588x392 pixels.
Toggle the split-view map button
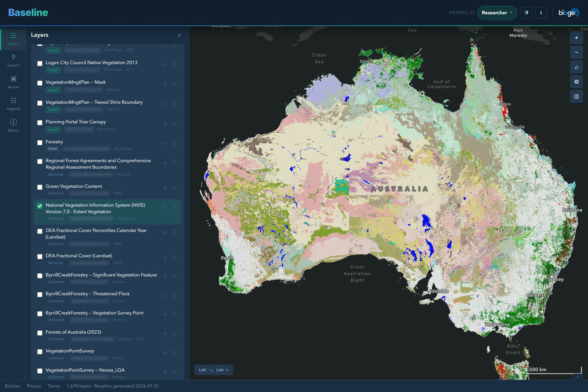576,96
